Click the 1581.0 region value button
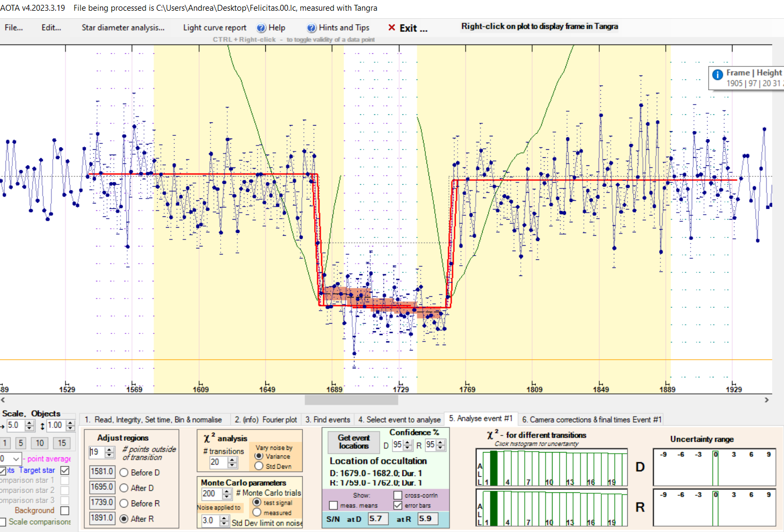 click(x=102, y=472)
